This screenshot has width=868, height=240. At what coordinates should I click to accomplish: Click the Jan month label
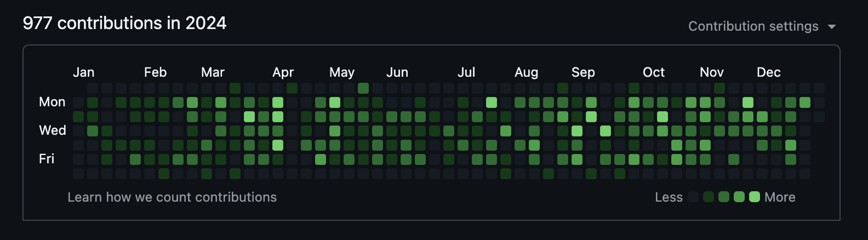84,72
